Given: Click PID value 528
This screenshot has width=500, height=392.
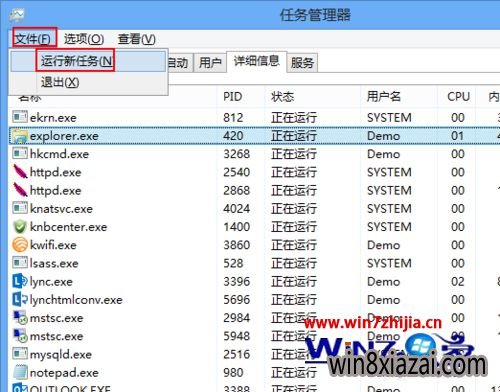Looking at the screenshot, I should point(233,263).
